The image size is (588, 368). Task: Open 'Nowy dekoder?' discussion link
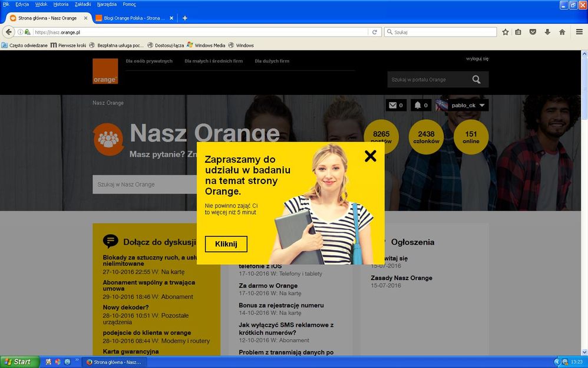click(125, 307)
